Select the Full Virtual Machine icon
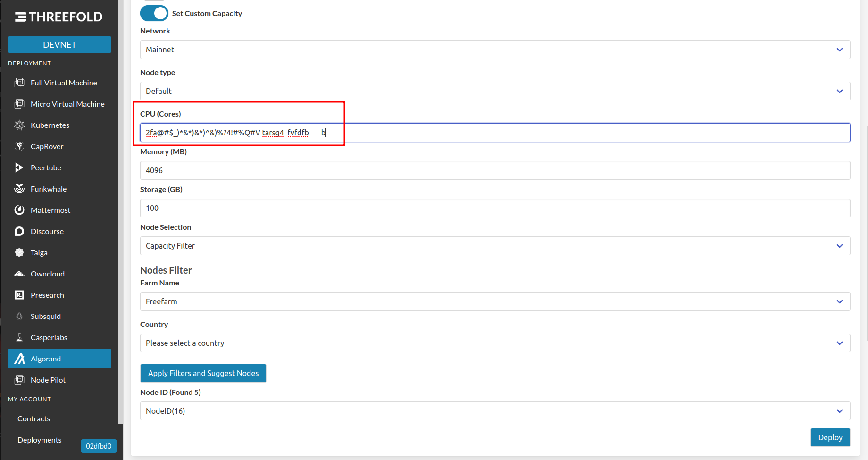 [19, 83]
